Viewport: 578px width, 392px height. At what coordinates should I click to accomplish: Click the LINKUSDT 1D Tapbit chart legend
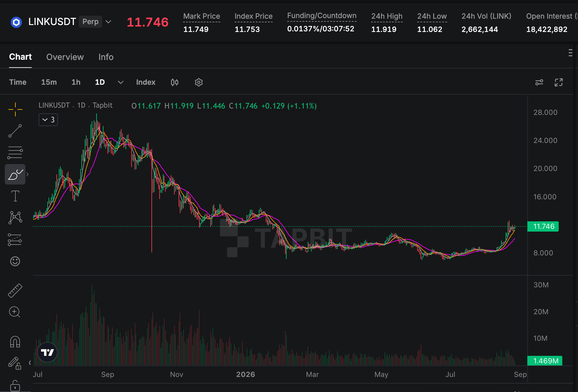tap(75, 105)
